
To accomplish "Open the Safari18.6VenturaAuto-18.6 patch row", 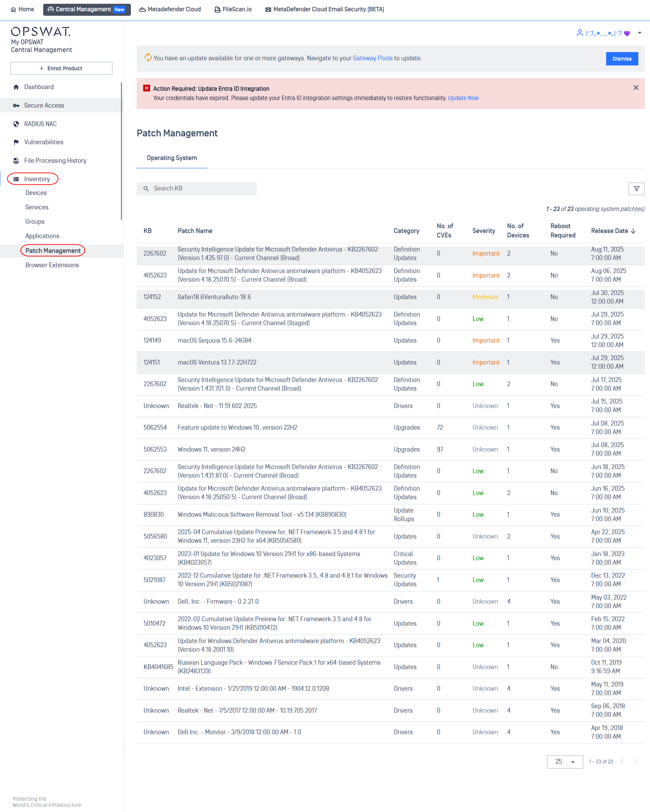I will click(x=391, y=297).
